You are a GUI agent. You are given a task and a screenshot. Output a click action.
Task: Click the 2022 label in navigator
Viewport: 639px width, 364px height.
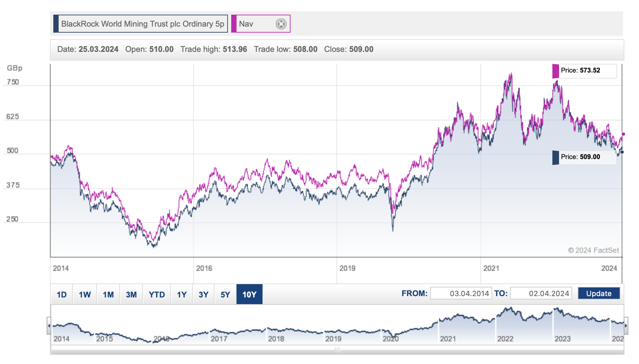point(505,339)
